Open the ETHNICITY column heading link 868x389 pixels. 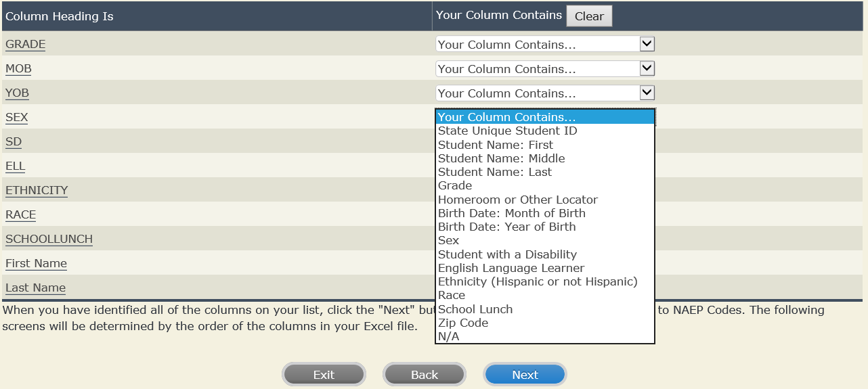[x=37, y=190]
